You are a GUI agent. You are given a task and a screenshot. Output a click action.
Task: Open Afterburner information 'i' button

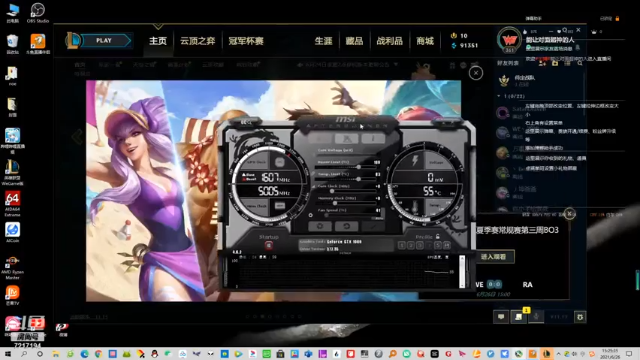click(x=373, y=139)
